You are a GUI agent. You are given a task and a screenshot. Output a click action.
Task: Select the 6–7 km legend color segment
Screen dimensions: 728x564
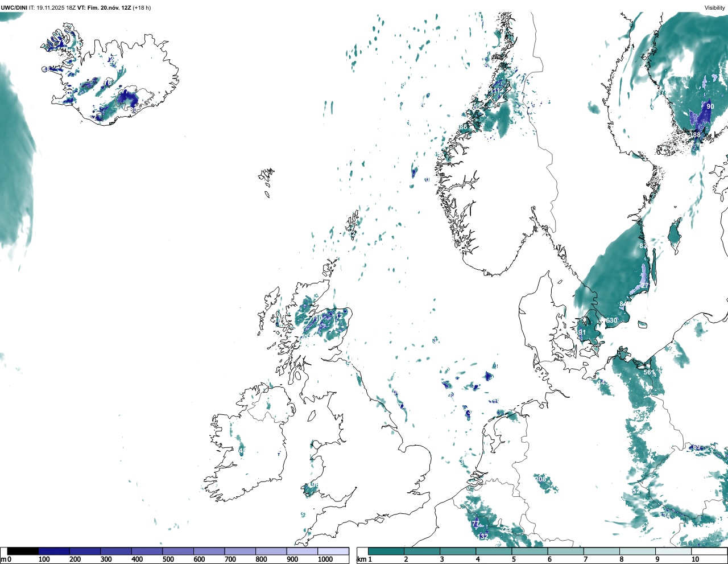coord(565,551)
